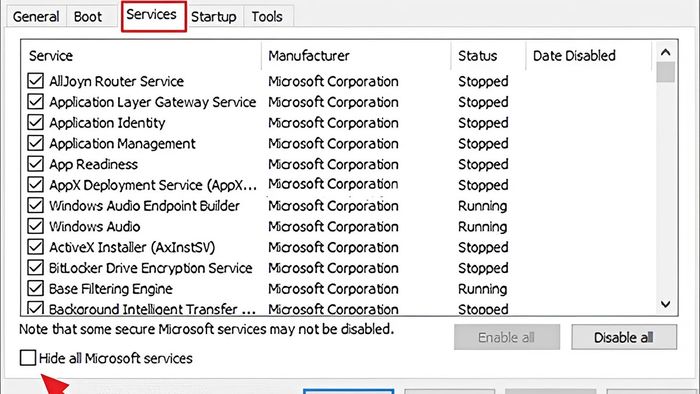Select the Windows Audio row name
The height and width of the screenshot is (394, 700).
[95, 226]
